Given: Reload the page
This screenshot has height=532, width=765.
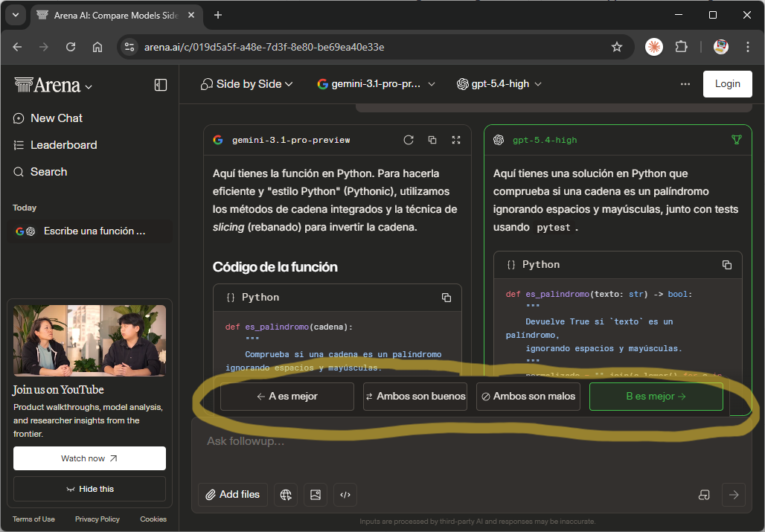Looking at the screenshot, I should (x=71, y=47).
